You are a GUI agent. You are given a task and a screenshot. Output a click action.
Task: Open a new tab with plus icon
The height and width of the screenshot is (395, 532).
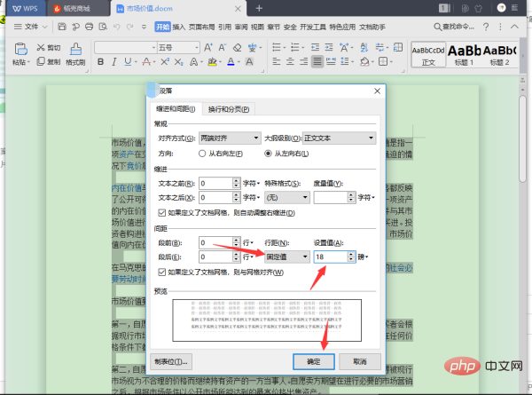point(259,8)
